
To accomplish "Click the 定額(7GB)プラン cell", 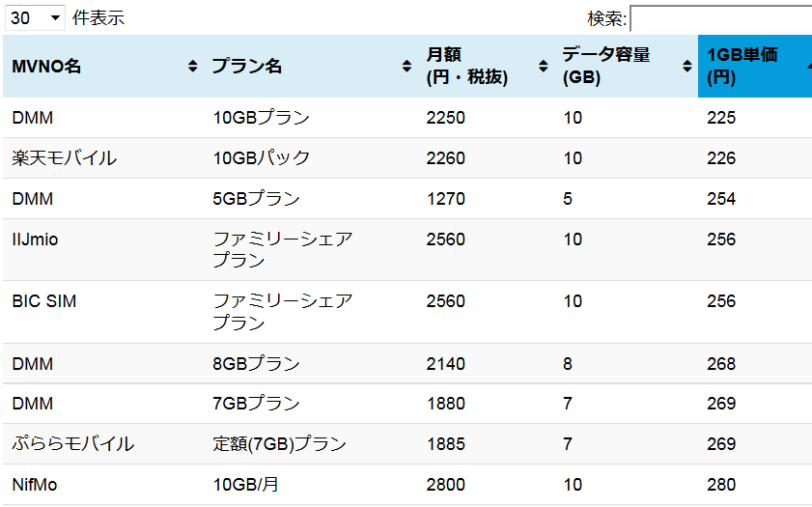I will (310, 444).
